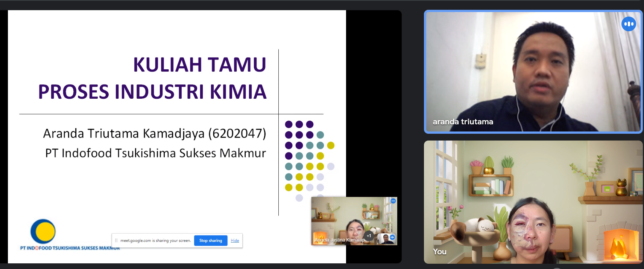644x269 pixels.
Task: Click the 'KULIAH TAMU' slide heading
Action: tap(199, 64)
